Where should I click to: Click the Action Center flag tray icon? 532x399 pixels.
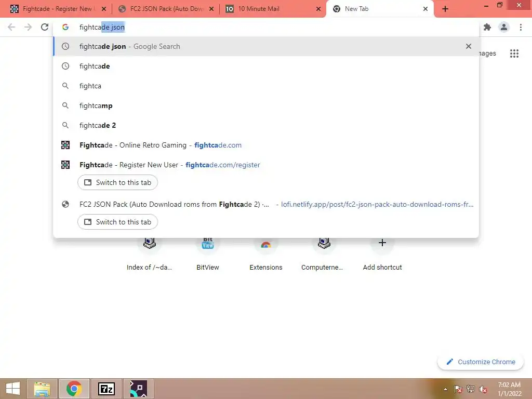point(458,389)
